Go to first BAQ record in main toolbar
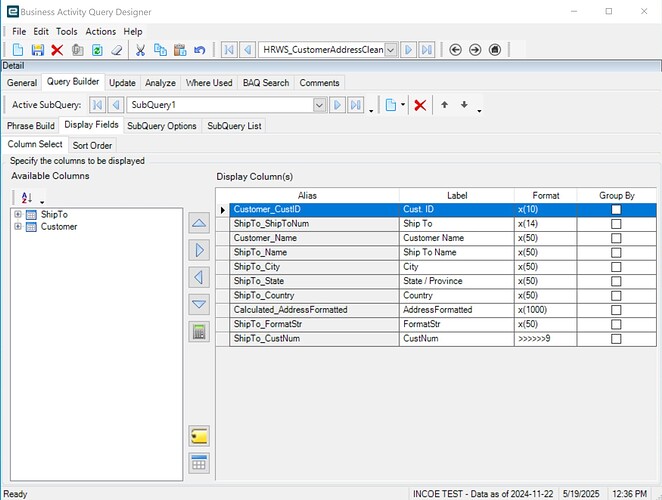 pos(229,50)
